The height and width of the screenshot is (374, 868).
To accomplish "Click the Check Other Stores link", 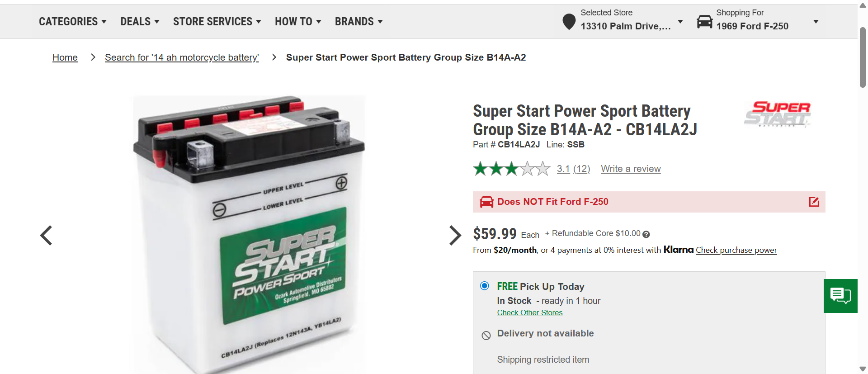I will tap(530, 312).
